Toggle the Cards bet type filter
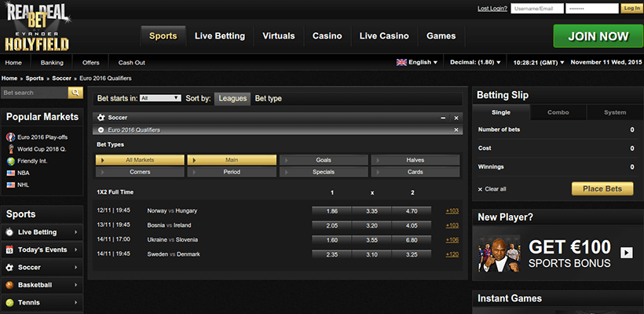 click(415, 172)
